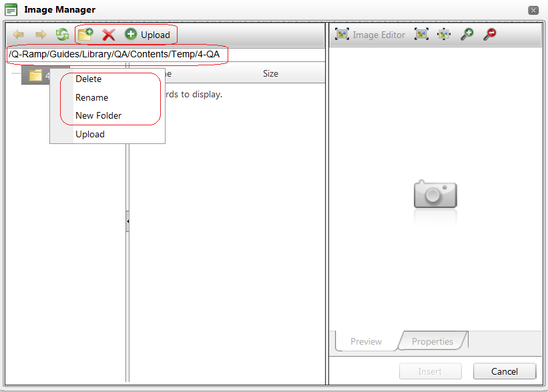Switch to the Properties tab
This screenshot has width=548, height=392.
(x=433, y=341)
